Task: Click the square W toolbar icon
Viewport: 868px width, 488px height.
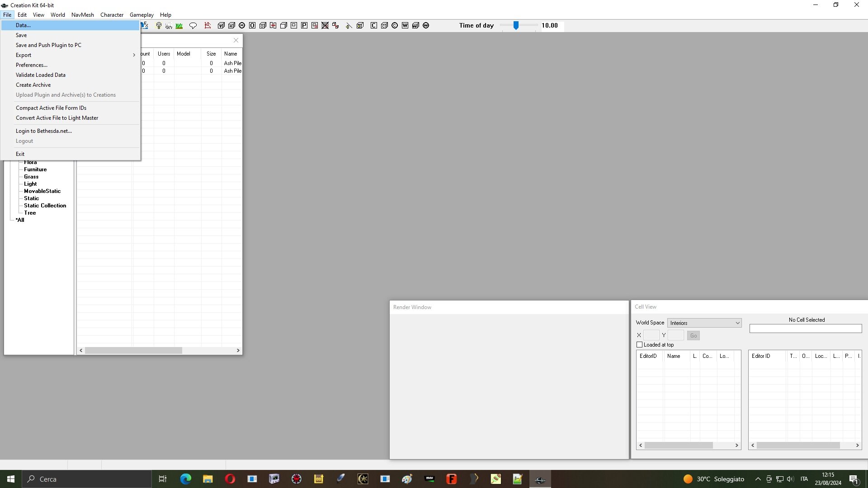Action: pyautogui.click(x=405, y=26)
